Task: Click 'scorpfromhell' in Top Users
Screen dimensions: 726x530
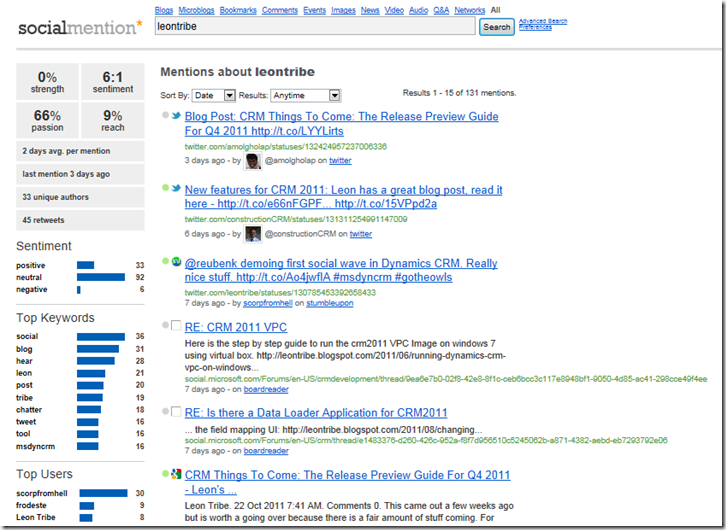Action: tap(42, 493)
